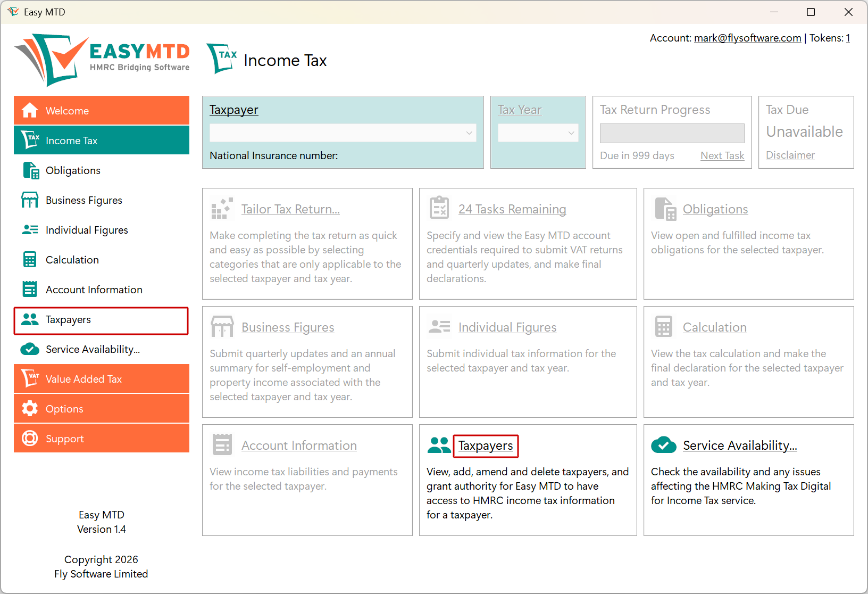Click the Business Figures tile link

point(288,327)
